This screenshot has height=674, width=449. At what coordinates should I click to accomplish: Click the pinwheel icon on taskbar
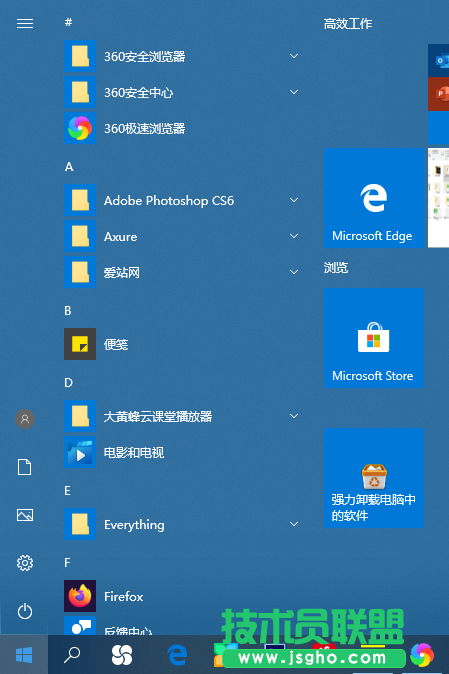(x=122, y=655)
